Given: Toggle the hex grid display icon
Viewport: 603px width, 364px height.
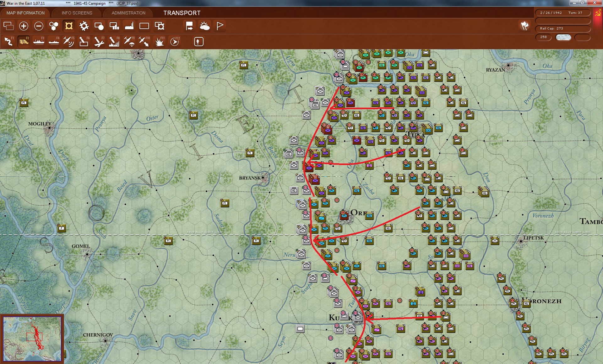Looking at the screenshot, I should 54,26.
